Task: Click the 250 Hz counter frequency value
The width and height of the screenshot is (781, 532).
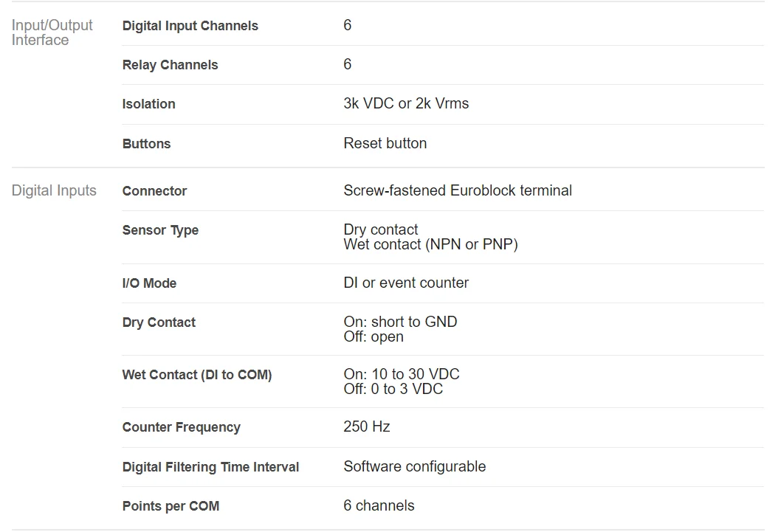Action: 366,426
